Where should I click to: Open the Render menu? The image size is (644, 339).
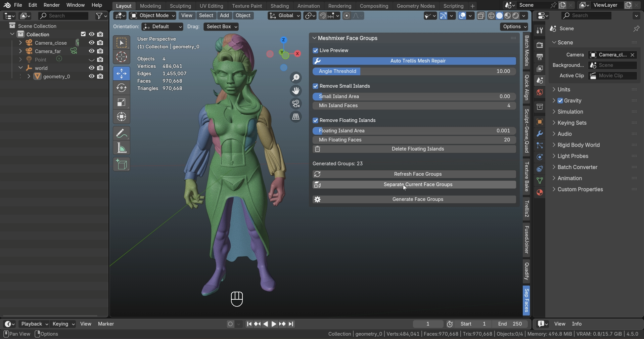pos(52,5)
